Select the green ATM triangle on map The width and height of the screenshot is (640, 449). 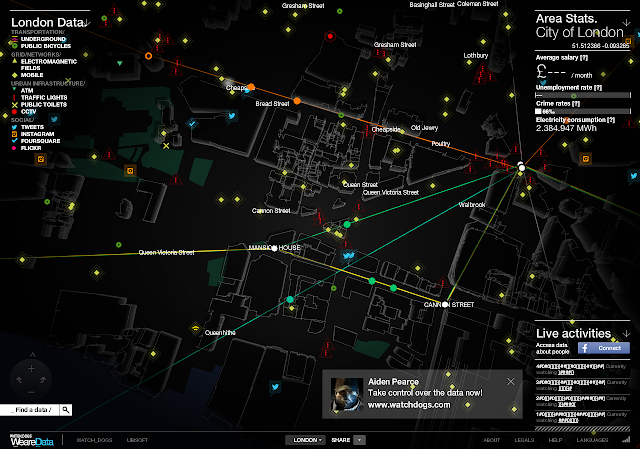(x=120, y=63)
